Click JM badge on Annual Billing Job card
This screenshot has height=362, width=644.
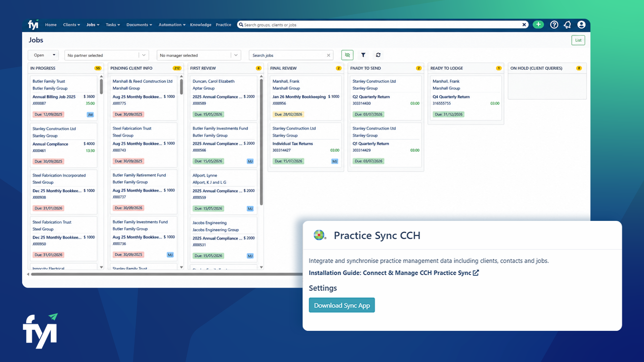point(90,115)
